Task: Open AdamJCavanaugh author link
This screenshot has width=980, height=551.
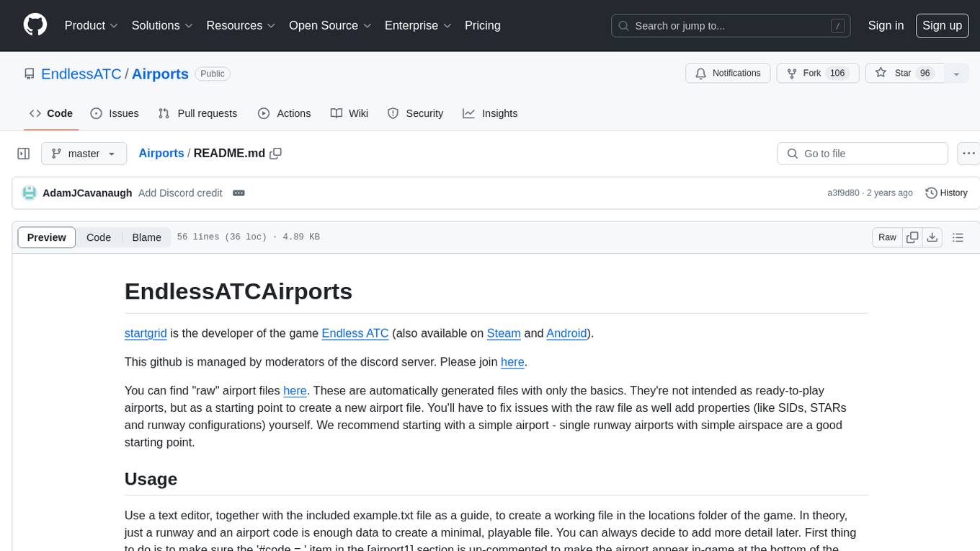Action: pos(87,193)
